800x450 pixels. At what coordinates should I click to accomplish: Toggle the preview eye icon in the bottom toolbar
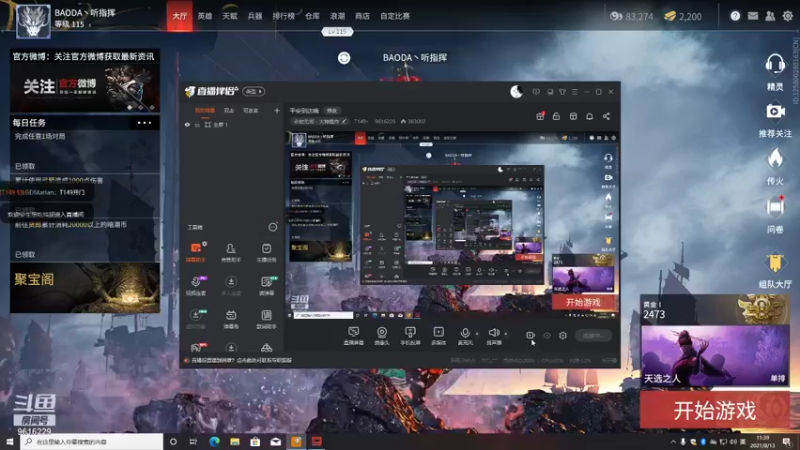547,335
